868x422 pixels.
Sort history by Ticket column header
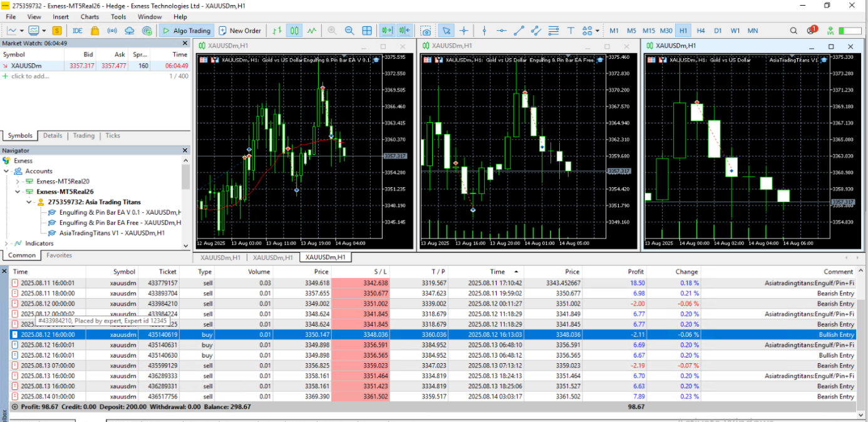[158, 272]
